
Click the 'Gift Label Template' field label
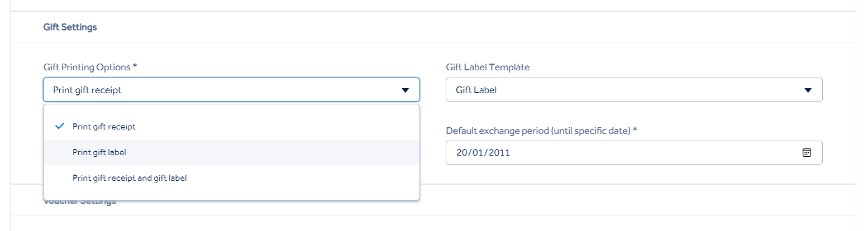click(x=488, y=67)
